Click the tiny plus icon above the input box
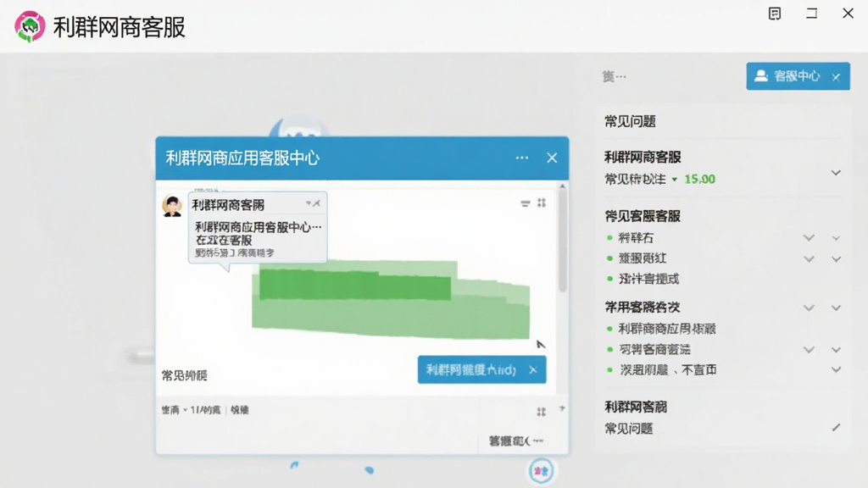868x488 pixels. 562,408
